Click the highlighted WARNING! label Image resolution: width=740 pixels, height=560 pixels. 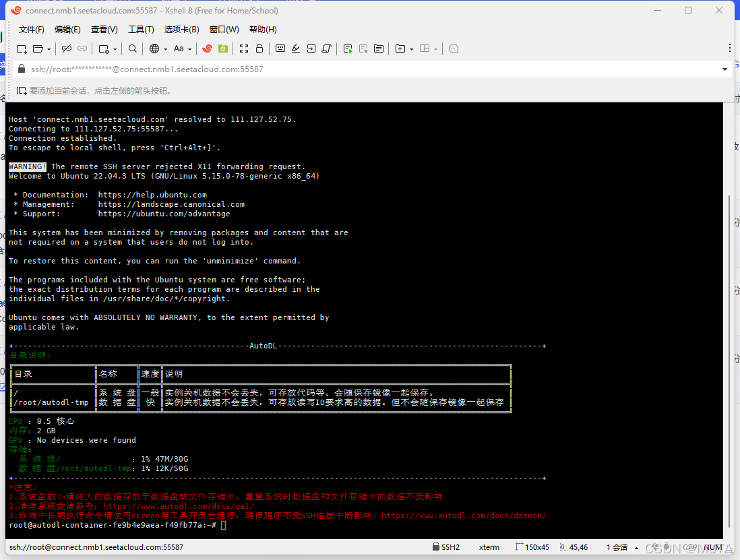click(x=28, y=166)
